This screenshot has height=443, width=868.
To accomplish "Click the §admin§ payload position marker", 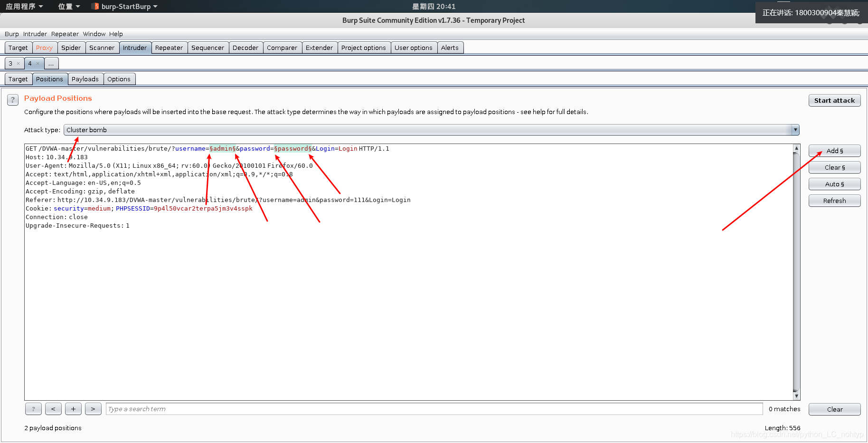I will pos(223,149).
